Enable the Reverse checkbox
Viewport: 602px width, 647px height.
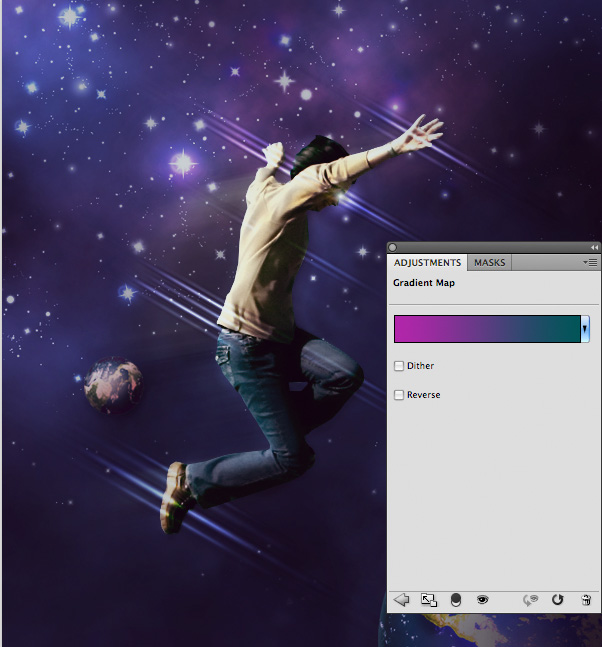[x=399, y=395]
